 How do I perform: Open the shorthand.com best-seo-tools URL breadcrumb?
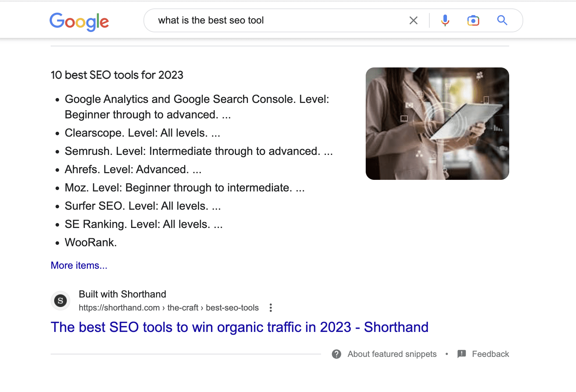coord(168,308)
